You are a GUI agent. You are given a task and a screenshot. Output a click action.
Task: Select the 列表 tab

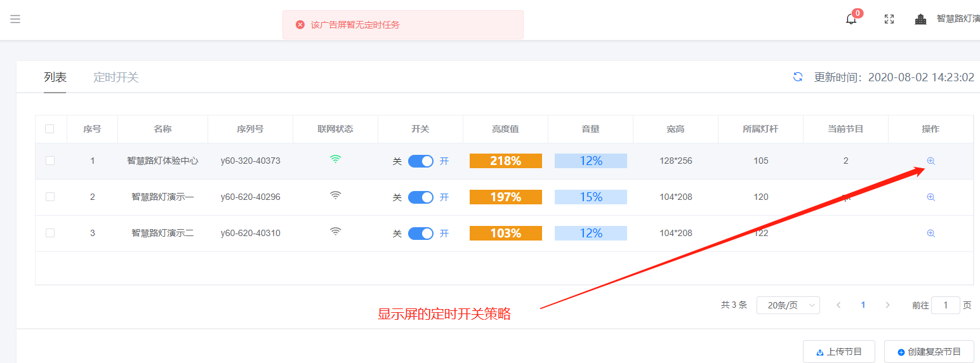55,77
